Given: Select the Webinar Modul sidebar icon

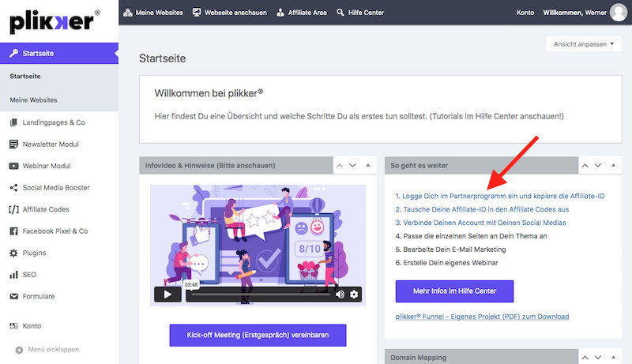Looking at the screenshot, I should (14, 166).
